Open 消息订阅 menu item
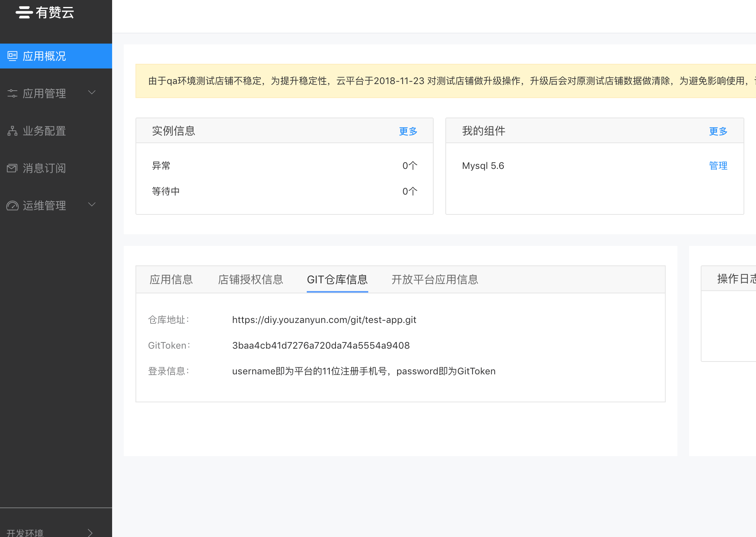 pos(56,168)
